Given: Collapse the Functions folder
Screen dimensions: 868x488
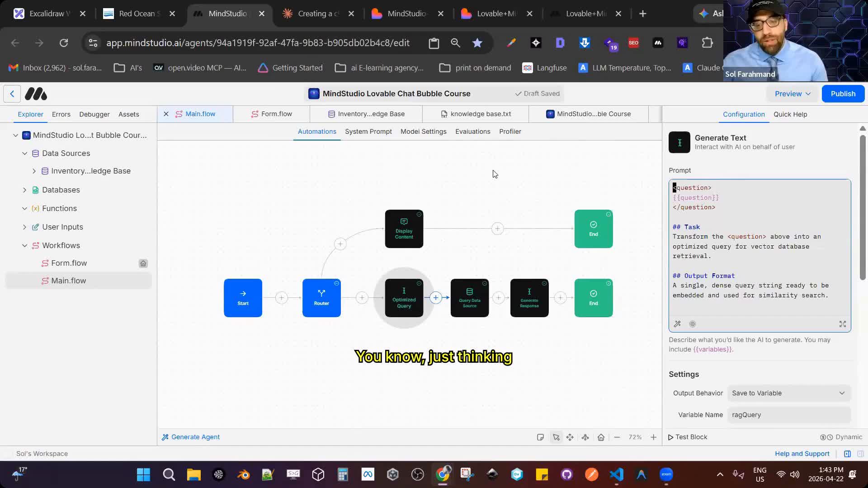Looking at the screenshot, I should point(24,209).
